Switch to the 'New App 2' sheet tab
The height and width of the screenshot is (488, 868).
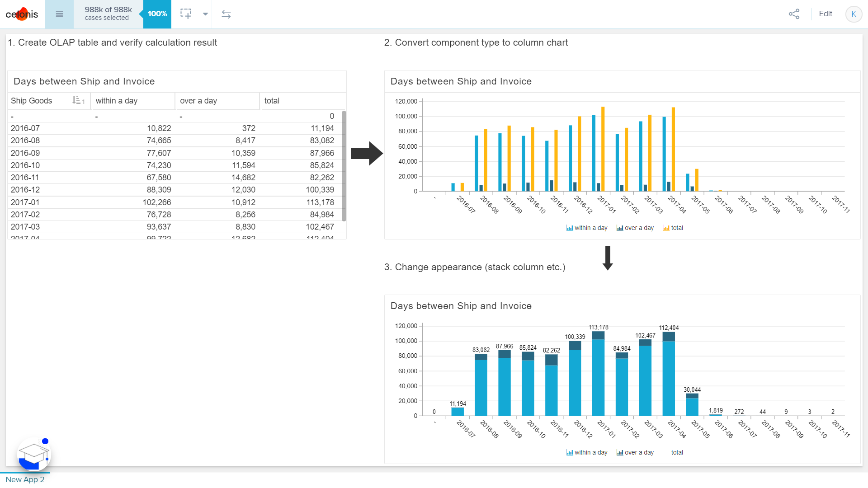(x=25, y=479)
